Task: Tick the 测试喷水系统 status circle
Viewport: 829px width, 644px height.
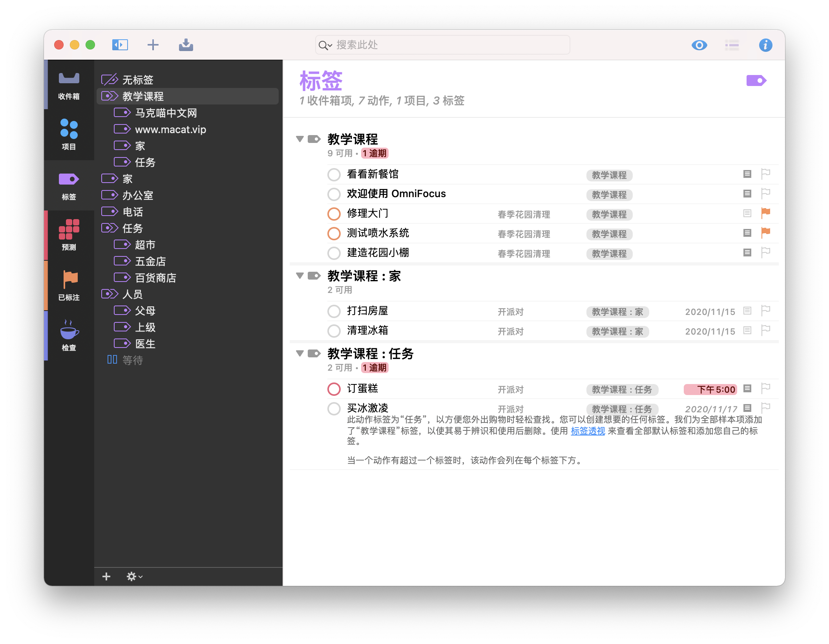Action: click(x=334, y=233)
